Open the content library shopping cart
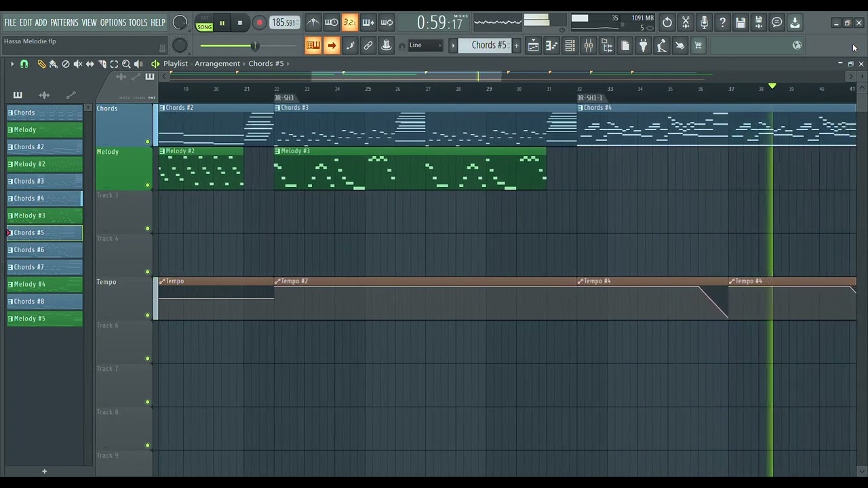 [698, 45]
